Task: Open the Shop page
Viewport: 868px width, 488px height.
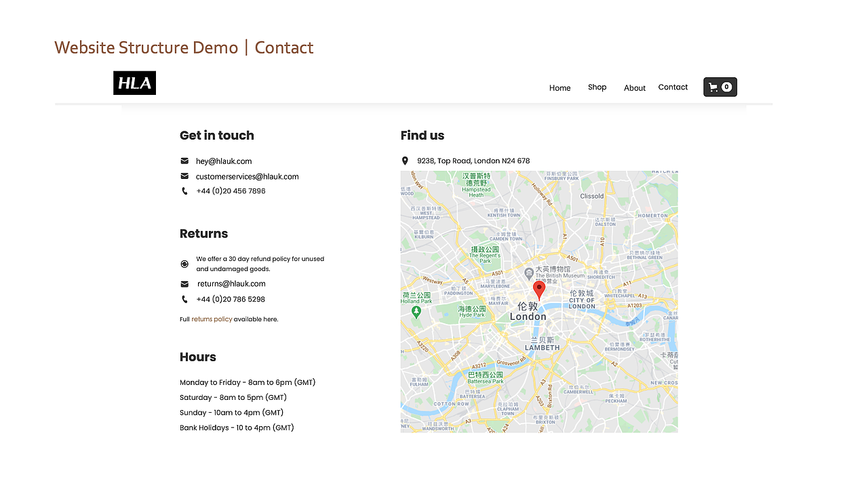Action: point(597,87)
